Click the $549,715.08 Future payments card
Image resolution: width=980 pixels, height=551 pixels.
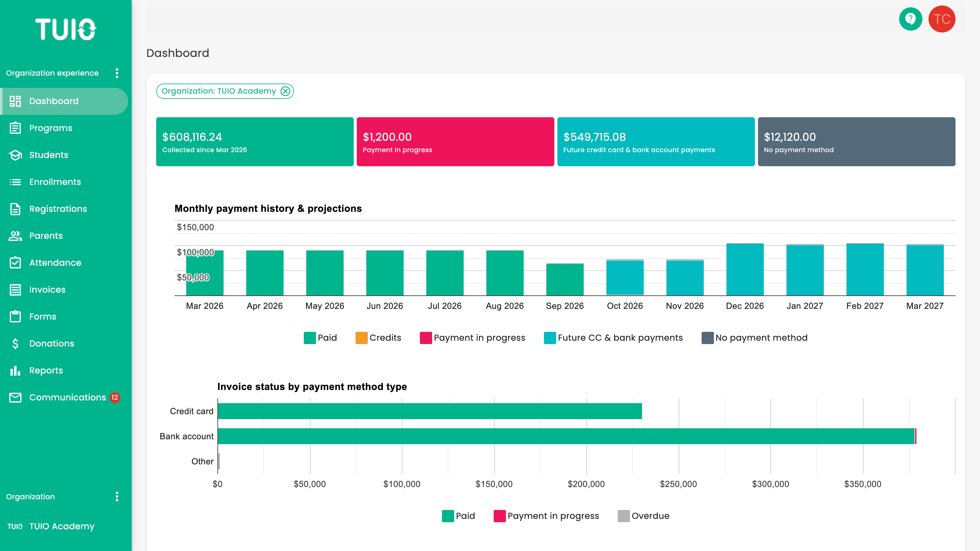pyautogui.click(x=656, y=141)
